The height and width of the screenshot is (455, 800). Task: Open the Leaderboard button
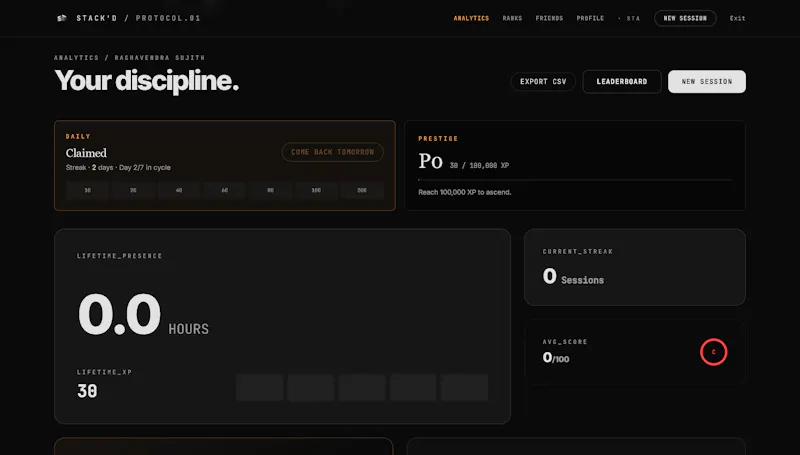(622, 82)
